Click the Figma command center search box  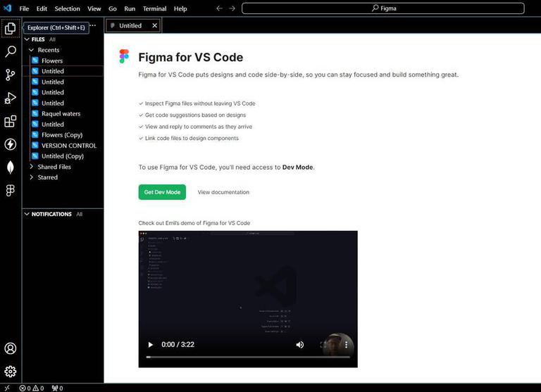coord(383,8)
